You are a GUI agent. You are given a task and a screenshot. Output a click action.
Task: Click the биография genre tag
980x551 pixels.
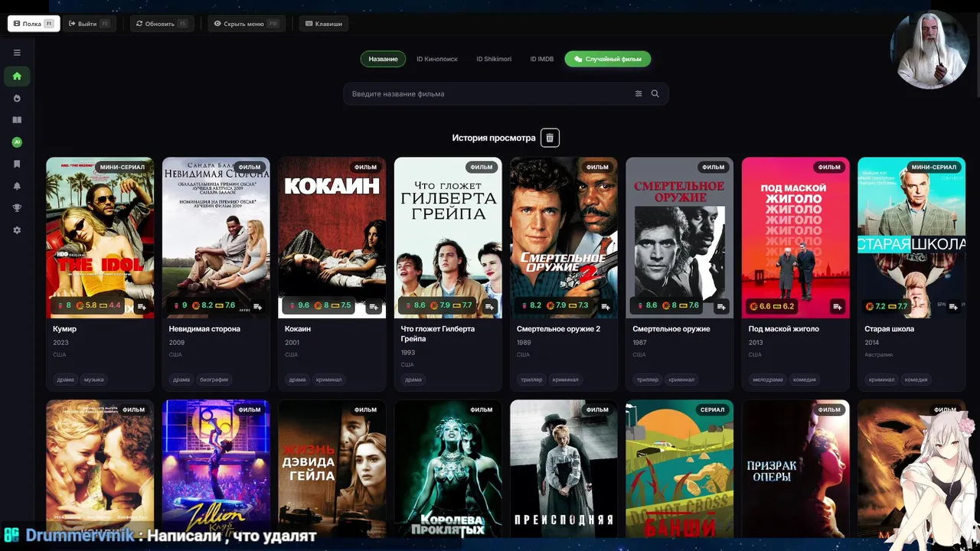click(x=213, y=380)
